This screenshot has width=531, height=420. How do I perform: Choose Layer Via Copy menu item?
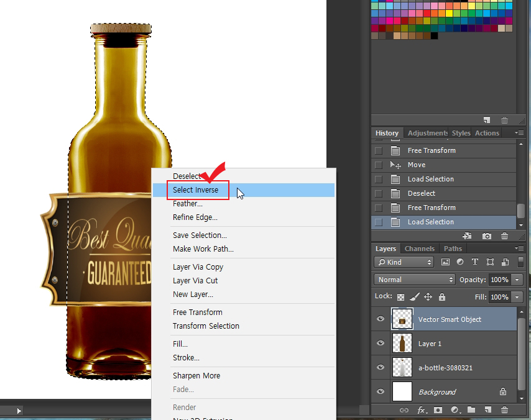(198, 267)
